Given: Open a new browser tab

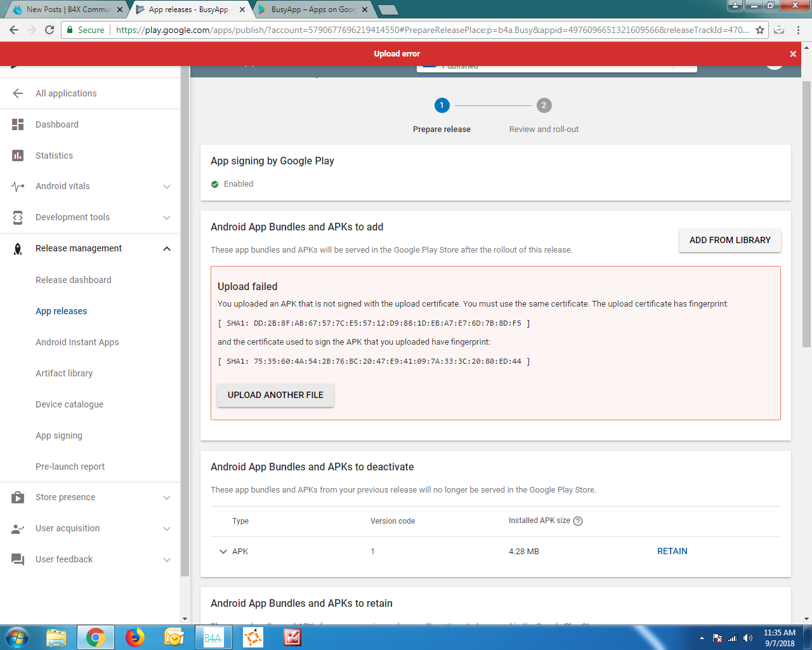Looking at the screenshot, I should coord(388,10).
